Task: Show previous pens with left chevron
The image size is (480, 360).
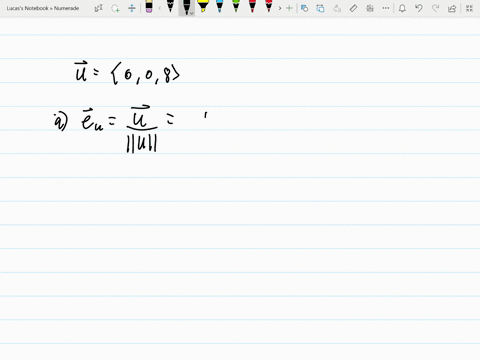Action: click(x=159, y=8)
